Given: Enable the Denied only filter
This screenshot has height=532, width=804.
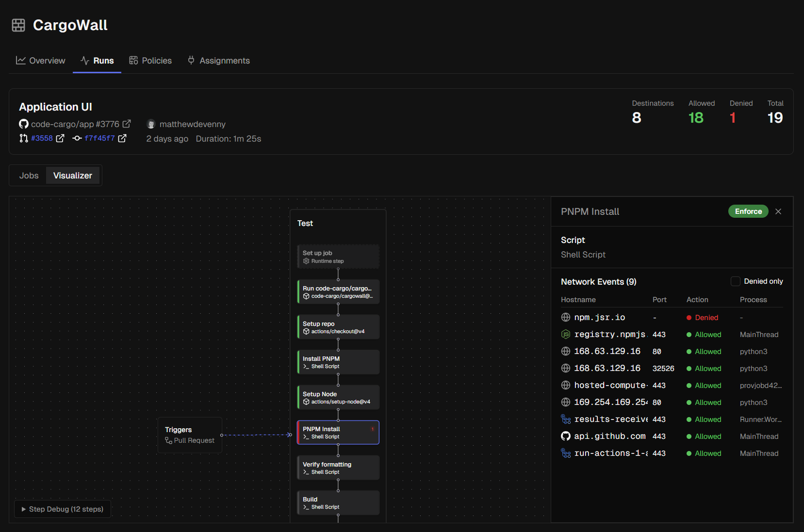Looking at the screenshot, I should pyautogui.click(x=736, y=281).
